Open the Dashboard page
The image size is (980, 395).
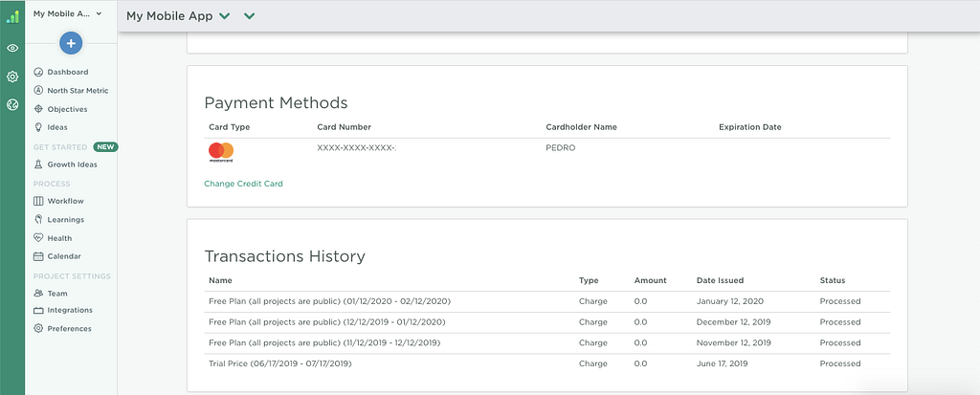click(x=67, y=72)
